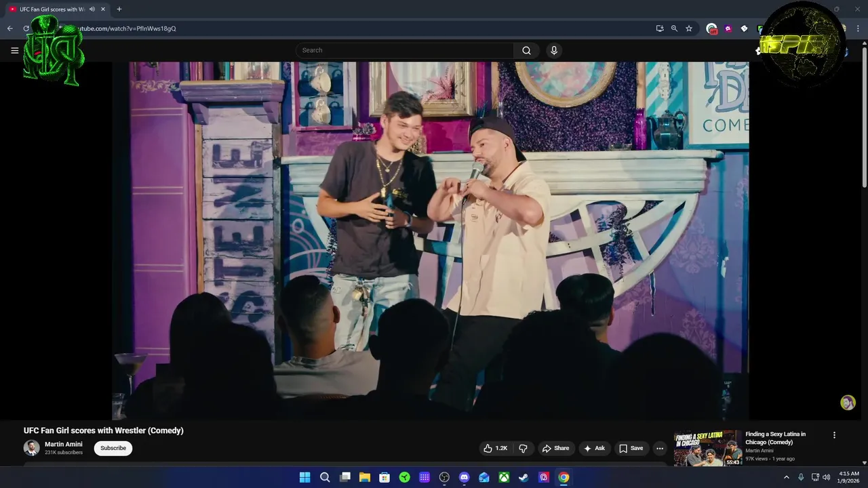Image resolution: width=868 pixels, height=488 pixels.
Task: Open the Outlook mail taskbar icon
Action: click(x=484, y=477)
